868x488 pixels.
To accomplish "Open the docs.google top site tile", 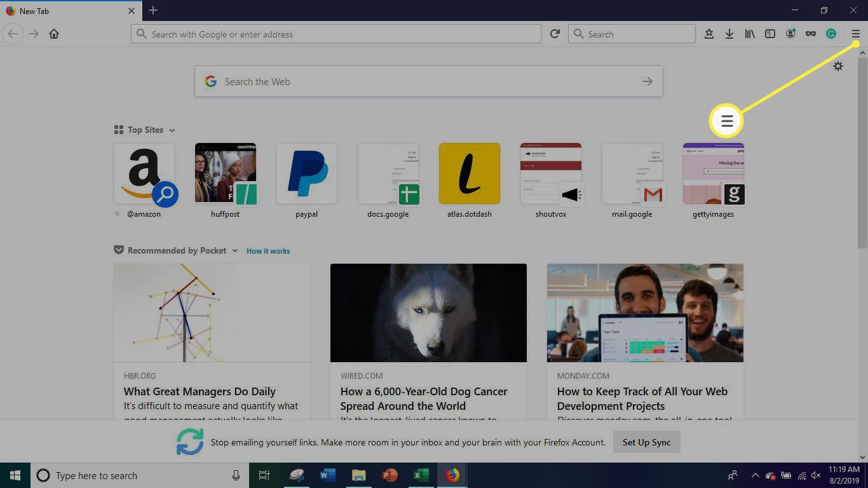I will click(388, 173).
